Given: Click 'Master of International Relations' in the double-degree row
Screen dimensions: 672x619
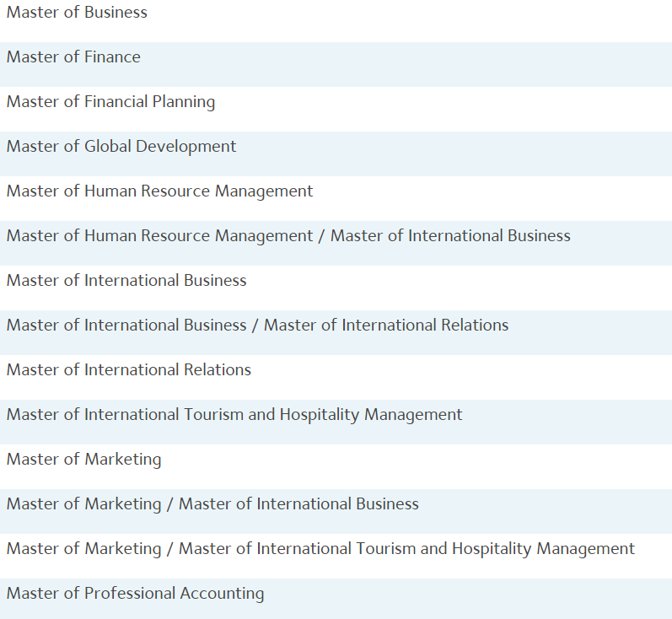Looking at the screenshot, I should click(386, 326).
